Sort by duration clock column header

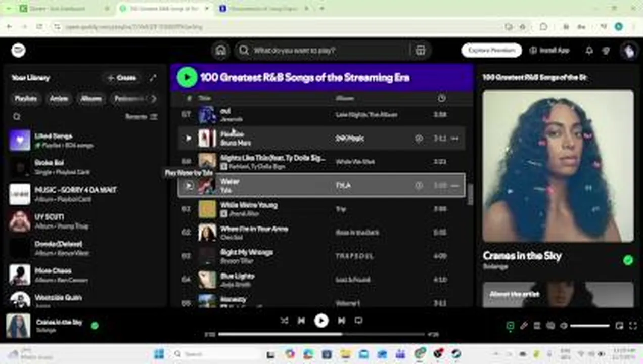pos(441,98)
